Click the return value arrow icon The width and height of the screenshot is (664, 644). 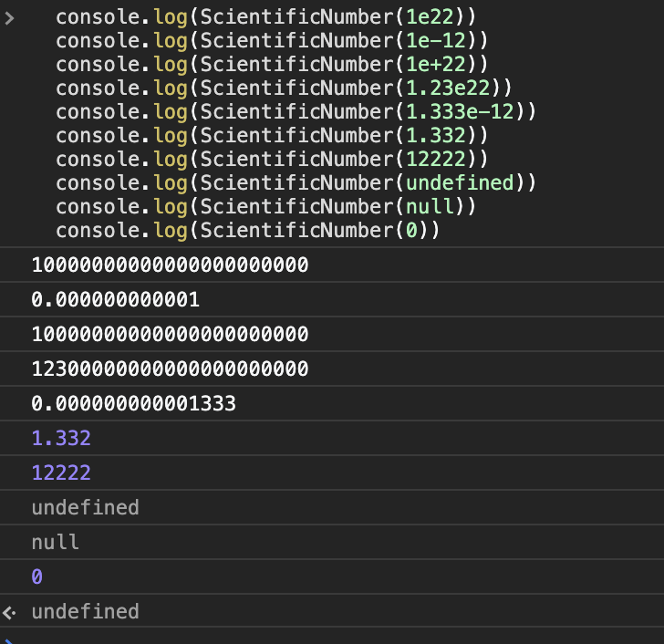click(x=9, y=612)
